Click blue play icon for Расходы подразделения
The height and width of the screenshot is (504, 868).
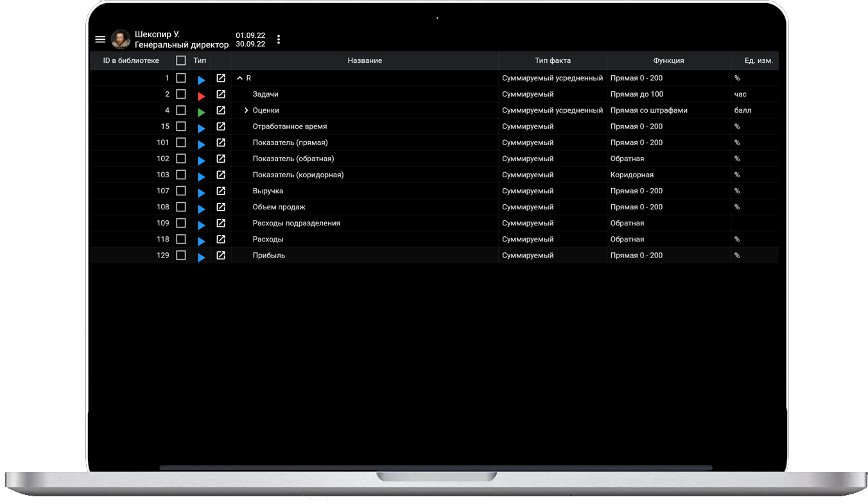201,225
